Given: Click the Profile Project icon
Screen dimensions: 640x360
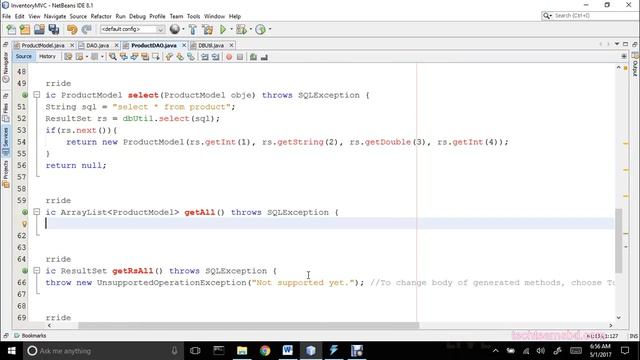Looking at the screenshot, I should pyautogui.click(x=260, y=29).
